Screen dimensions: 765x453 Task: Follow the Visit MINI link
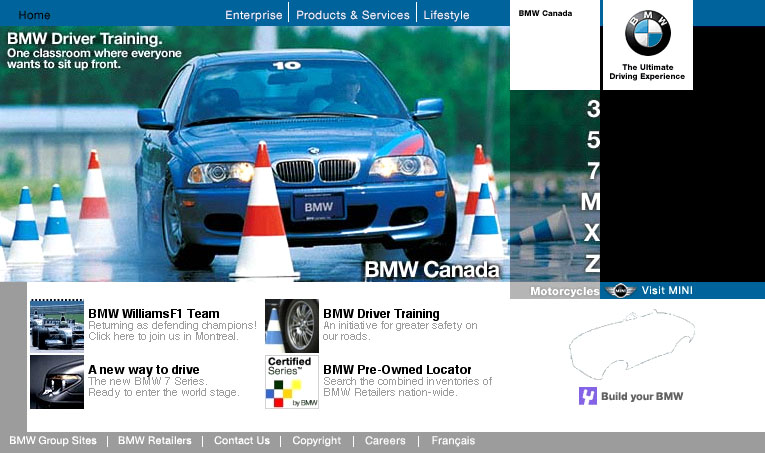(x=667, y=291)
